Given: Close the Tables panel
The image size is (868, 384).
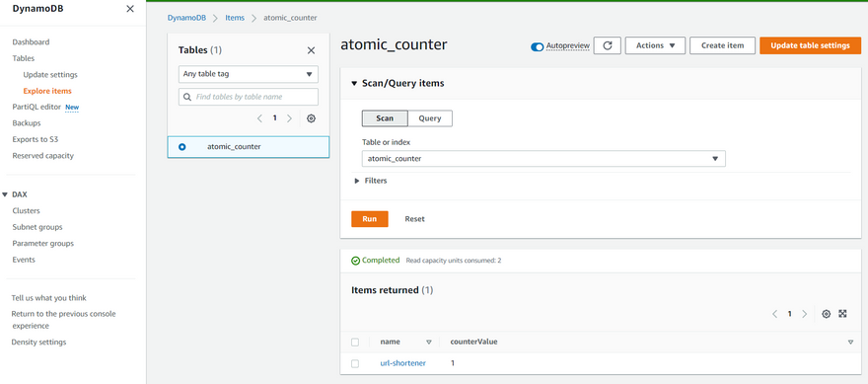Looking at the screenshot, I should (311, 50).
